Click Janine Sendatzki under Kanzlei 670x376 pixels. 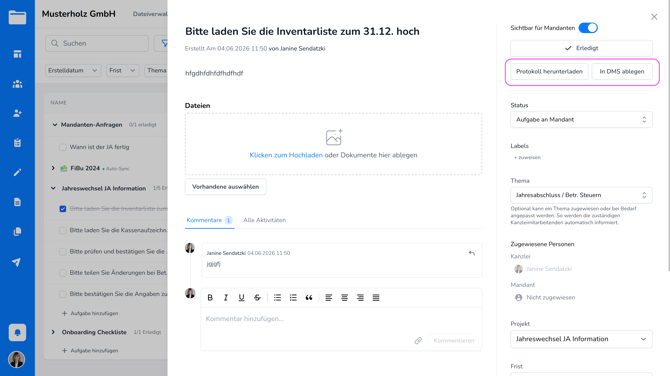tap(543, 269)
